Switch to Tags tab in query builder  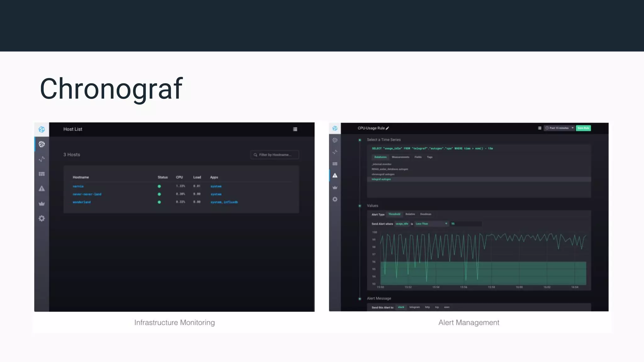(430, 157)
